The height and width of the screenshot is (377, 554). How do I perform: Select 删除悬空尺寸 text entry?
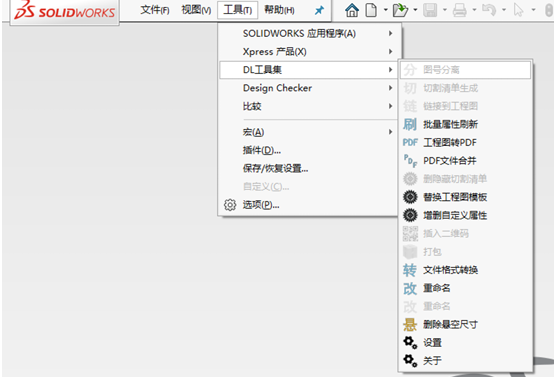click(450, 325)
